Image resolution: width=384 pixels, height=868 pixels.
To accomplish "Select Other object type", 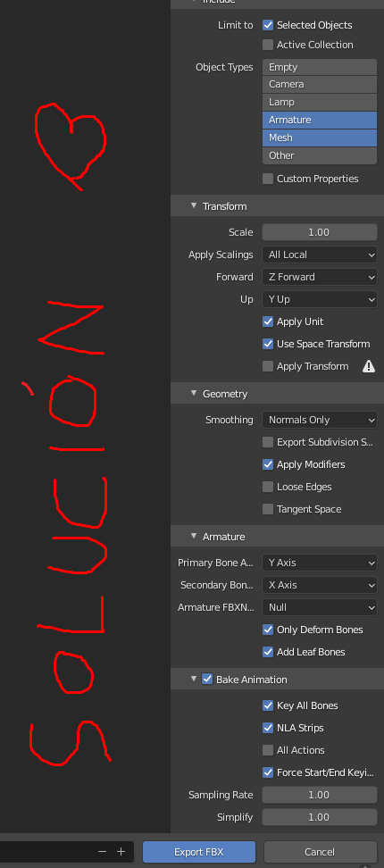I will 320,155.
